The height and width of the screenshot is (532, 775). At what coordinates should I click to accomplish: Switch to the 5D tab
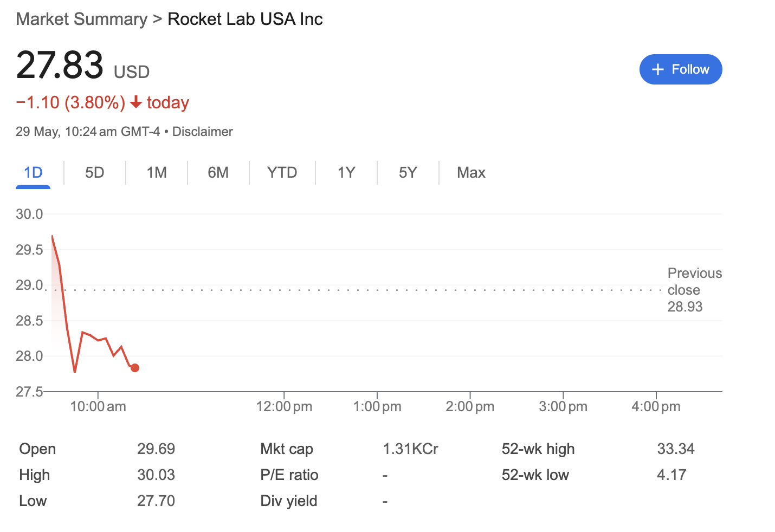pos(94,172)
